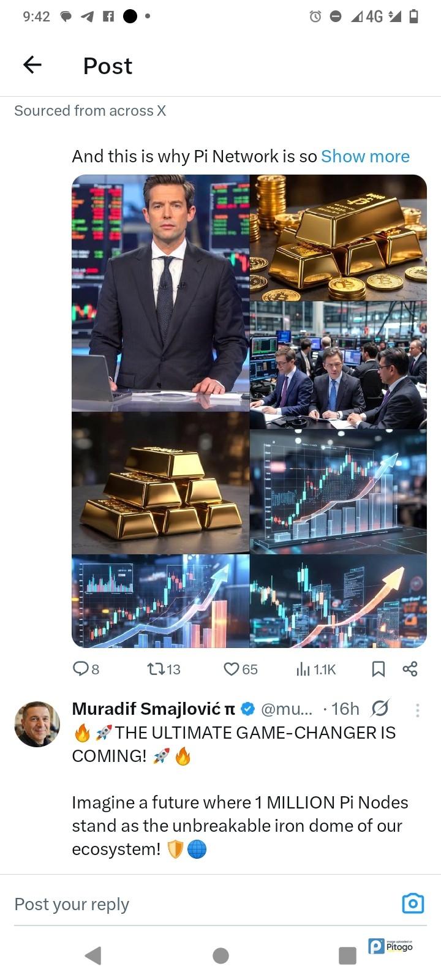Screen dimensions: 441x980
Task: View the gold bars and bitcoin image
Action: pos(338,238)
